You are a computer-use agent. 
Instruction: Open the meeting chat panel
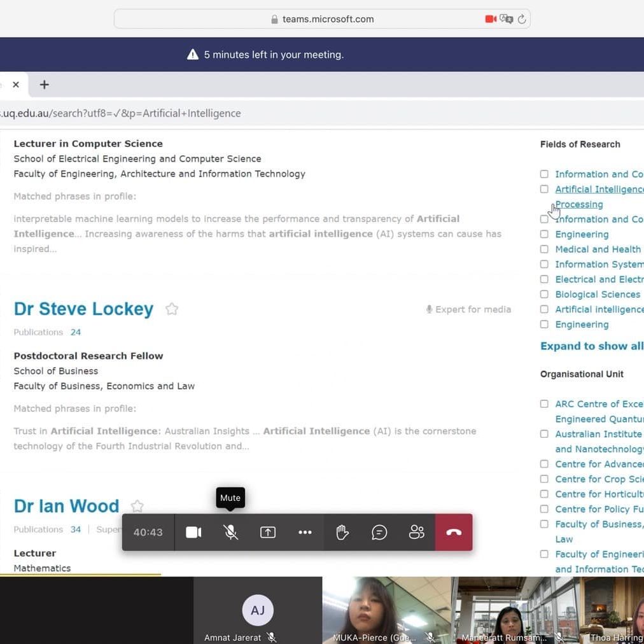379,532
